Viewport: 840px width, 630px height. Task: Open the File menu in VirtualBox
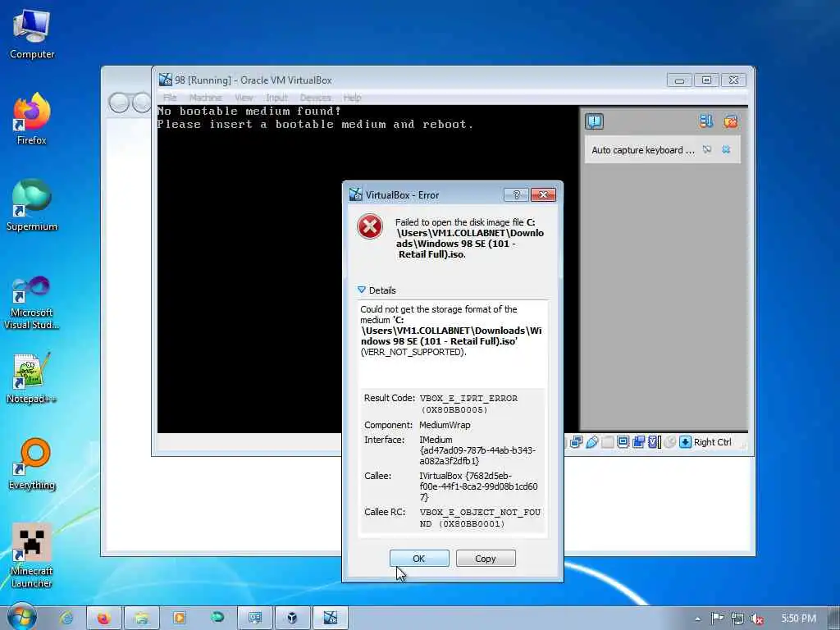(170, 98)
